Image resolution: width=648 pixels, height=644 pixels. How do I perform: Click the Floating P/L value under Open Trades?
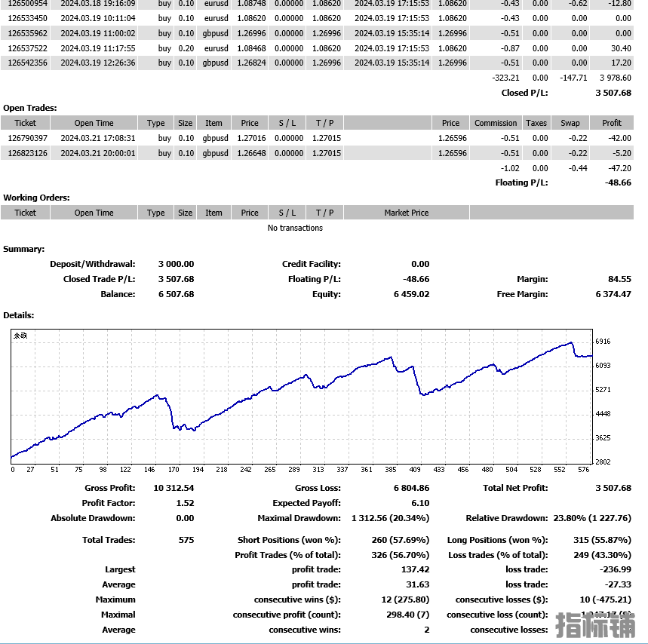tap(617, 182)
